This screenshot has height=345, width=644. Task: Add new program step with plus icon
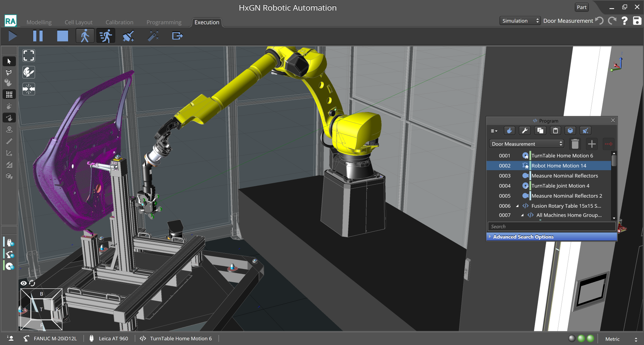coord(592,144)
